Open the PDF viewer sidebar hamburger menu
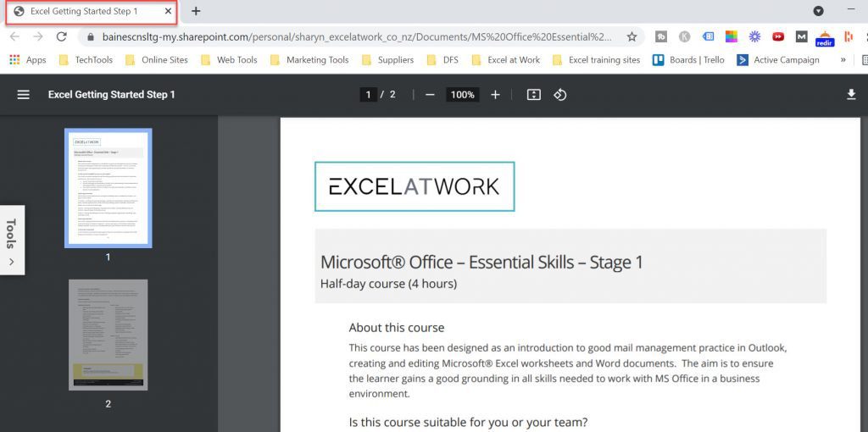The height and width of the screenshot is (432, 868). coord(23,95)
